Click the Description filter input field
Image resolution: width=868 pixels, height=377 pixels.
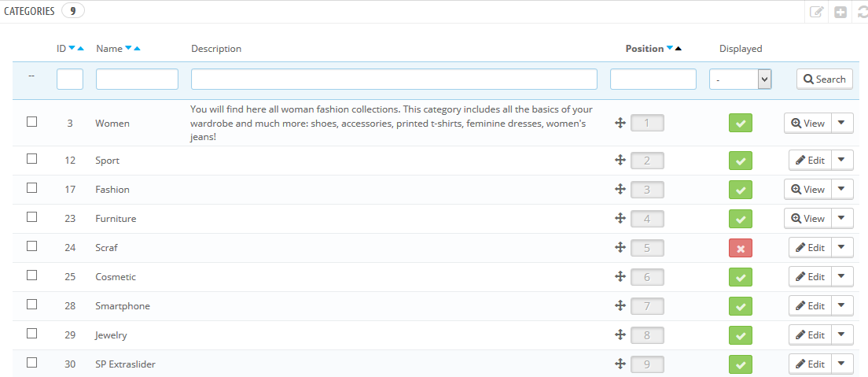(394, 79)
